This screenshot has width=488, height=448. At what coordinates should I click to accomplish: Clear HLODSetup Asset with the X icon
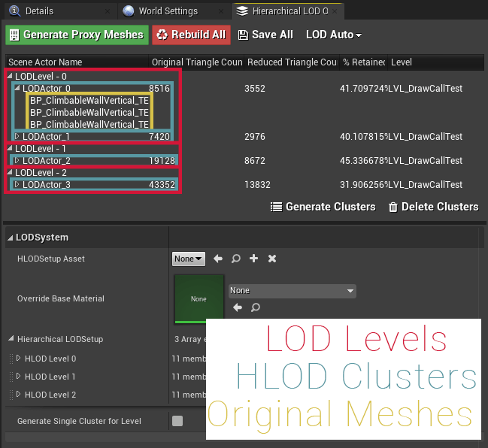tap(272, 259)
